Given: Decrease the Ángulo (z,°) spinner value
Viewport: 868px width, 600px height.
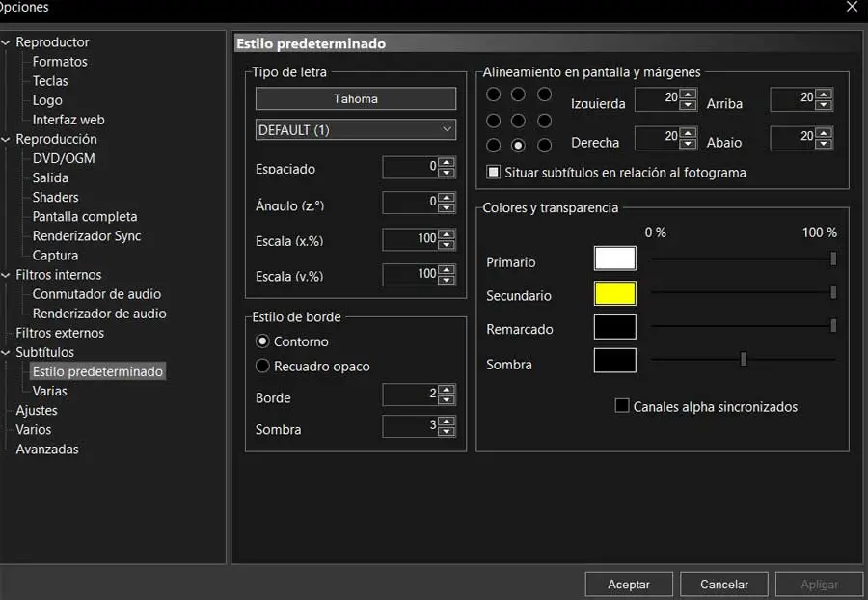Looking at the screenshot, I should pos(447,207).
